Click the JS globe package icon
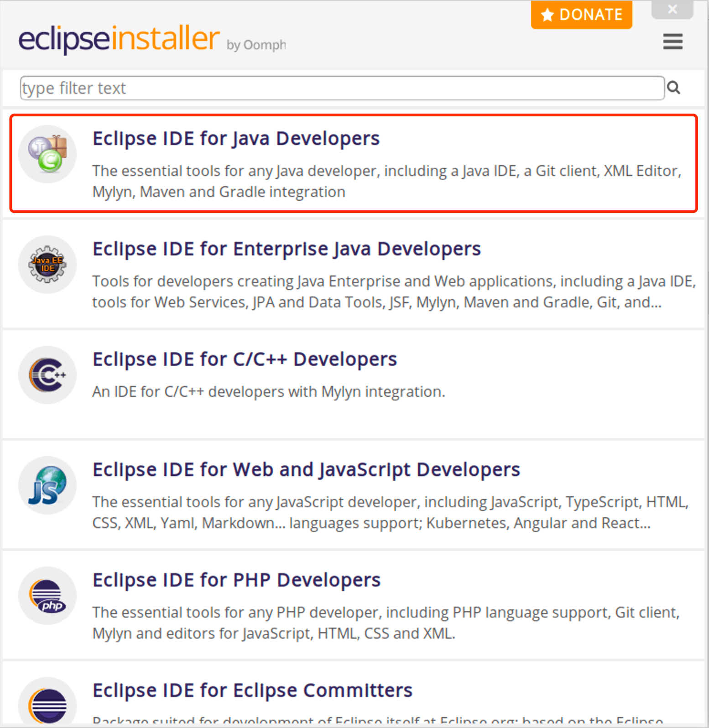The width and height of the screenshot is (709, 728). tap(47, 485)
